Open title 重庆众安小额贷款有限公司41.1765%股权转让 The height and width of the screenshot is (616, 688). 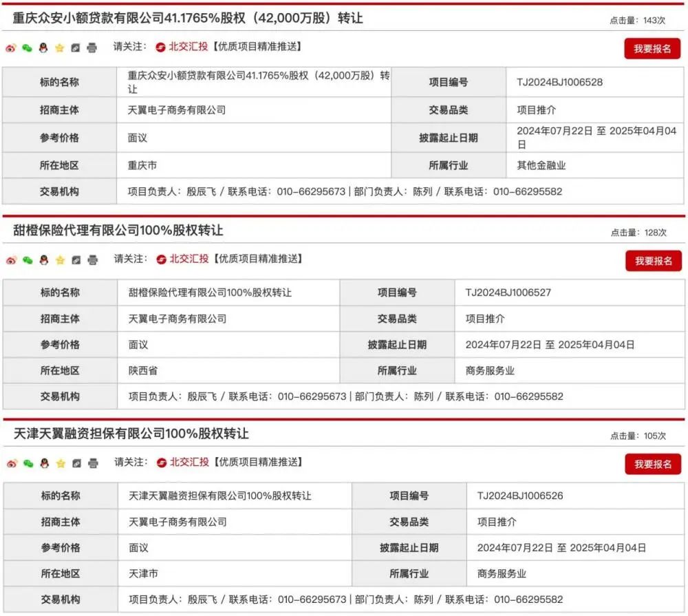point(188,18)
